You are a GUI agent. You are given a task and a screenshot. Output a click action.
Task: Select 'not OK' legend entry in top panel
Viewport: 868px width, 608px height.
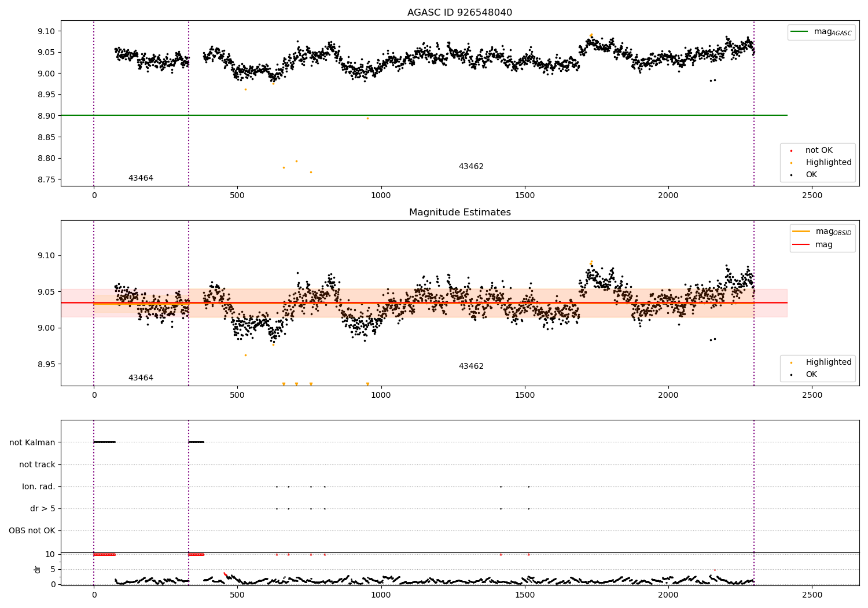coord(819,151)
